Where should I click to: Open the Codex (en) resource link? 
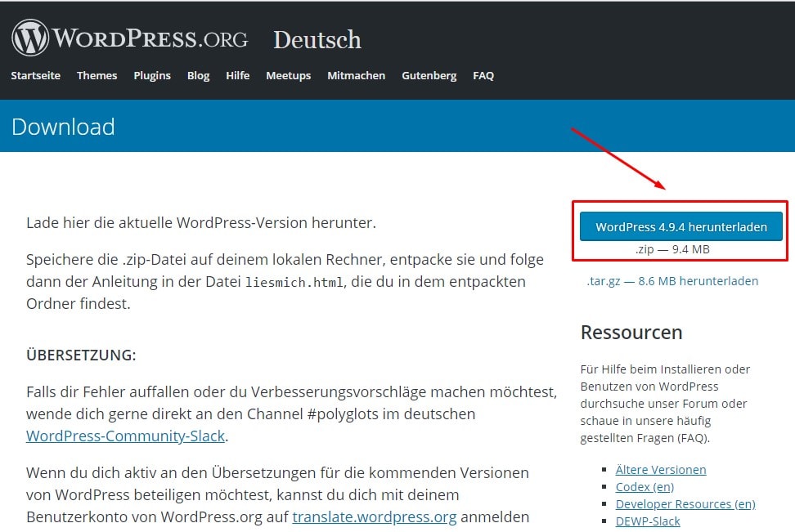point(645,487)
